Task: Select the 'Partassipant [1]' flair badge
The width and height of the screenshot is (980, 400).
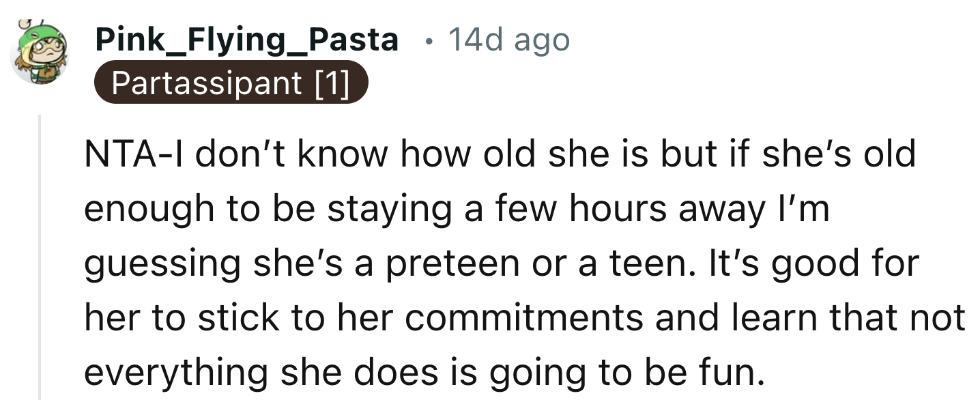Action: click(231, 83)
